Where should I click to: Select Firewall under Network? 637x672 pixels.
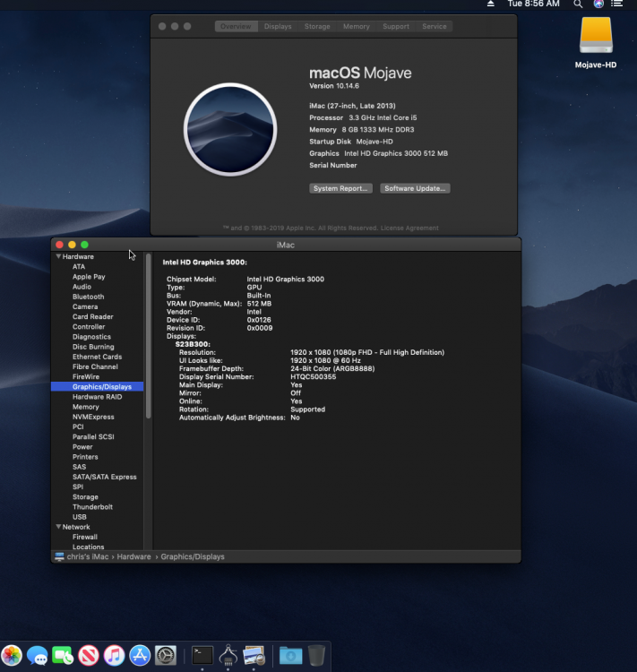point(85,537)
